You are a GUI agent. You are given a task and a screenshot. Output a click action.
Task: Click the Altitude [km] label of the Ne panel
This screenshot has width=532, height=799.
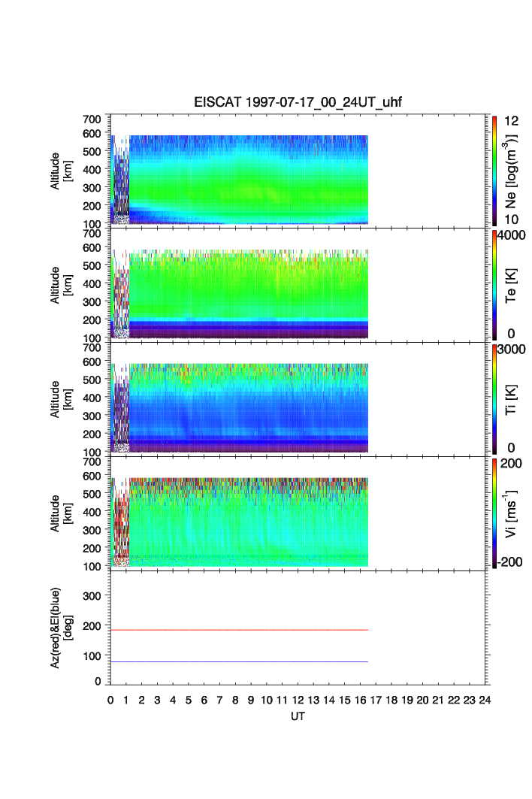click(x=61, y=171)
